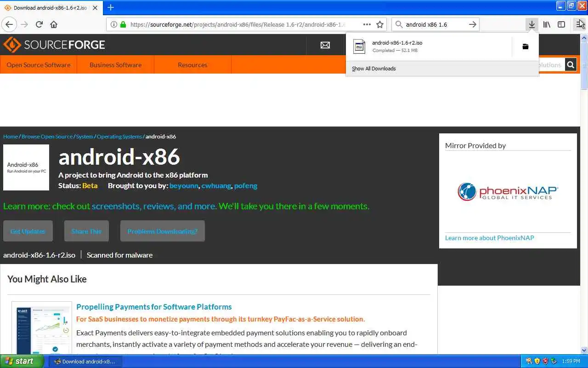
Task: Click the SourceForge logo
Action: tap(54, 45)
